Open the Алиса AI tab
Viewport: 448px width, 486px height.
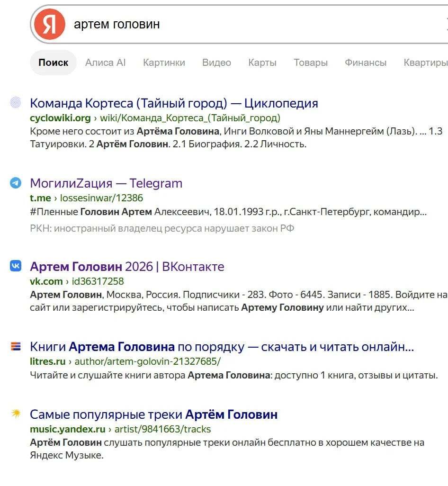[105, 63]
